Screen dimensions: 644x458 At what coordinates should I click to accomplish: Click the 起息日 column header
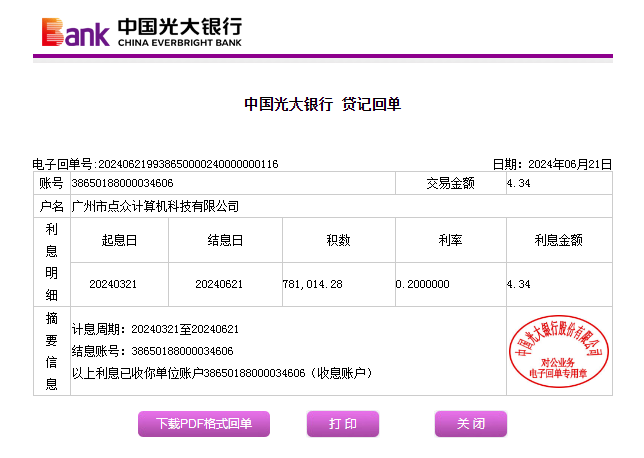click(119, 240)
